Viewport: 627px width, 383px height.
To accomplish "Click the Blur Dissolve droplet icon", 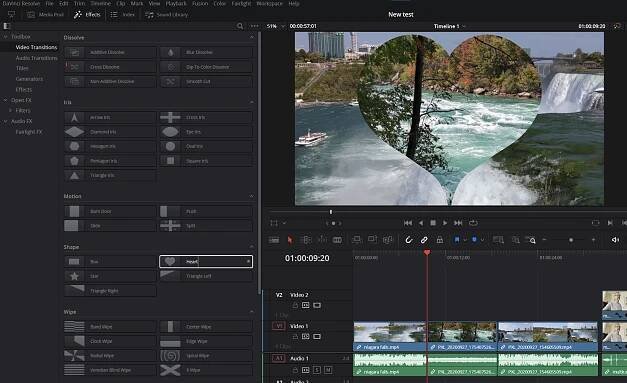I will point(171,52).
